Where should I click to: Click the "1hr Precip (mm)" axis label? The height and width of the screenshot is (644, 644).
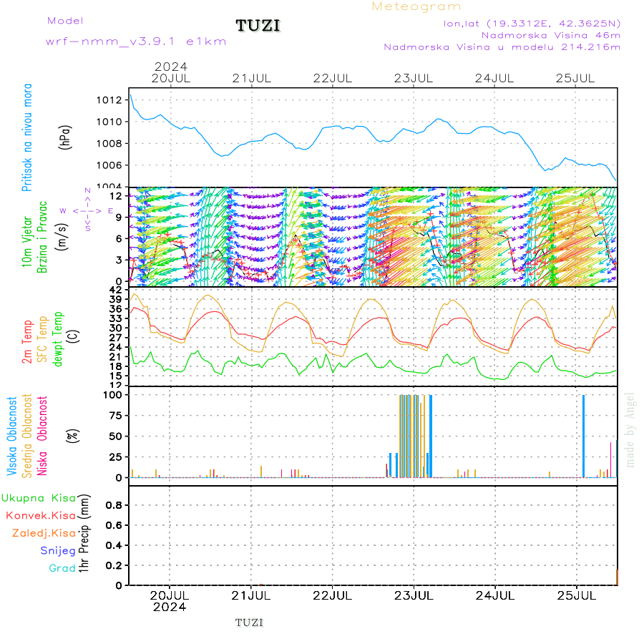click(x=84, y=533)
